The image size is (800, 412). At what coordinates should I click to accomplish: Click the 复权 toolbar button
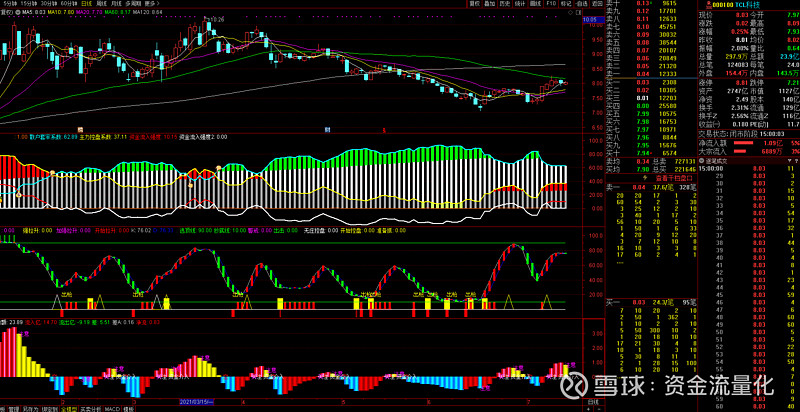click(x=475, y=4)
